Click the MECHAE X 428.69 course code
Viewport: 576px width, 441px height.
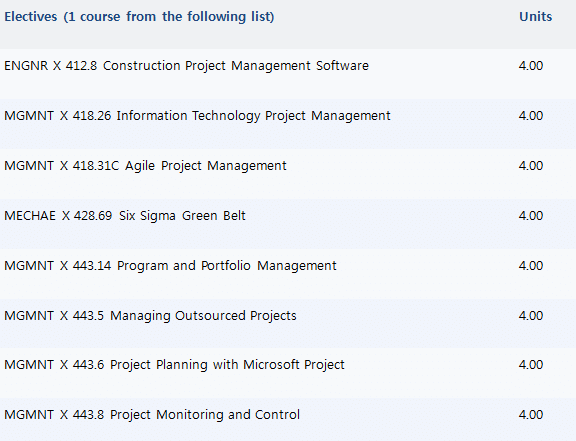click(58, 216)
